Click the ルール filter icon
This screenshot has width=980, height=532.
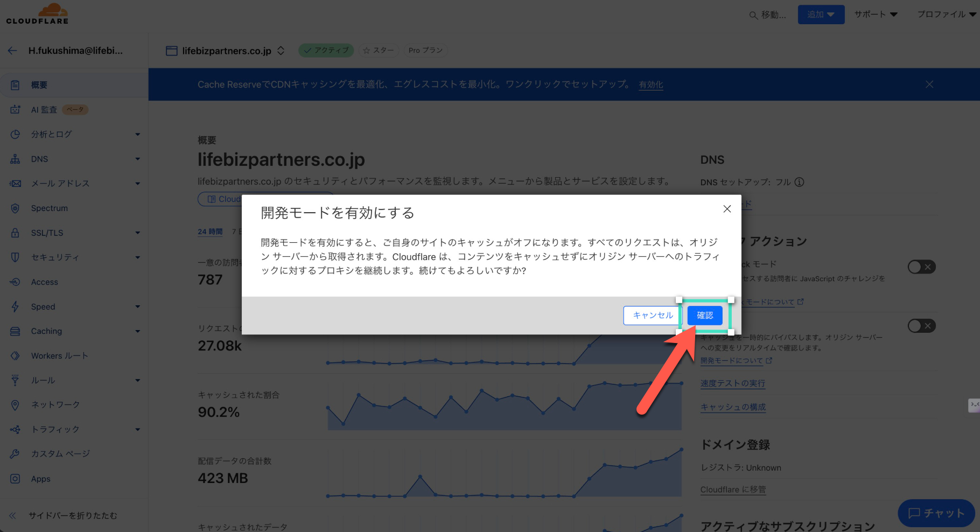(x=15, y=380)
